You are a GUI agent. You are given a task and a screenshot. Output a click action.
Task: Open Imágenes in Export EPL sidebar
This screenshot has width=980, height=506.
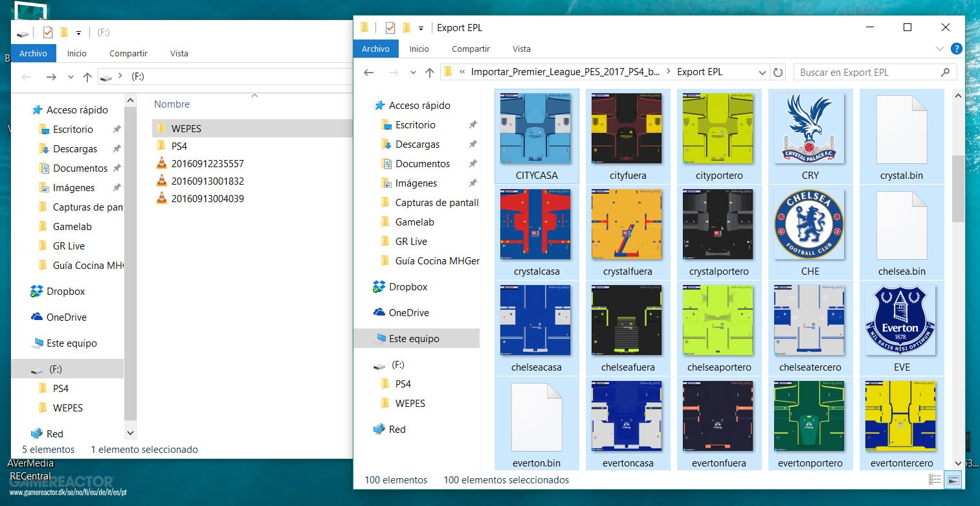416,183
